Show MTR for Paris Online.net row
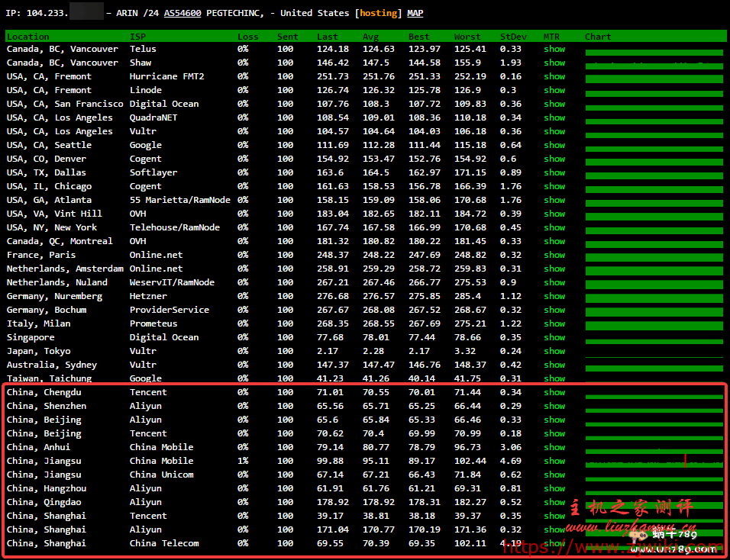The image size is (730, 560). click(554, 255)
